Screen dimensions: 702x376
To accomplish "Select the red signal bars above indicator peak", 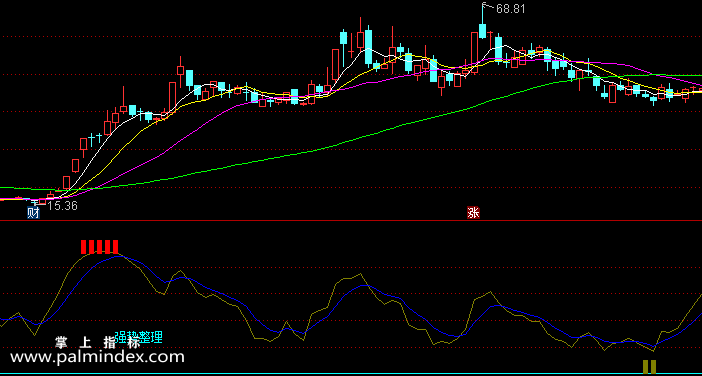I will click(x=99, y=247).
